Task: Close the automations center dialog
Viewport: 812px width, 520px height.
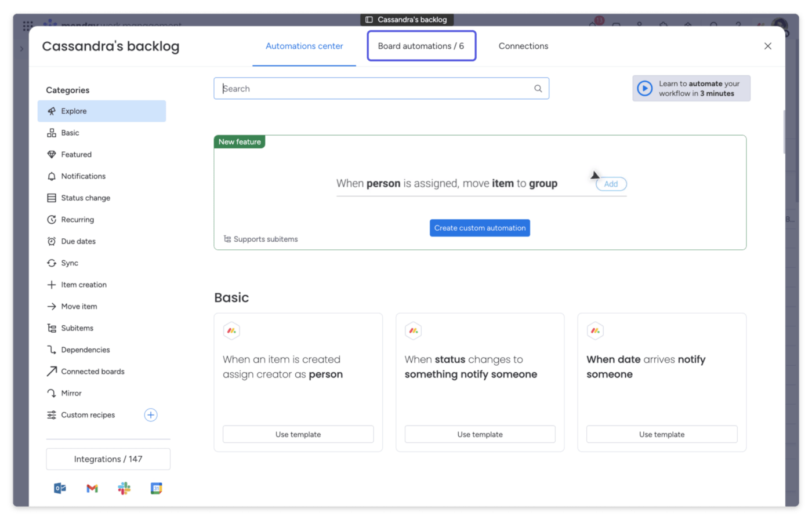Action: [768, 46]
